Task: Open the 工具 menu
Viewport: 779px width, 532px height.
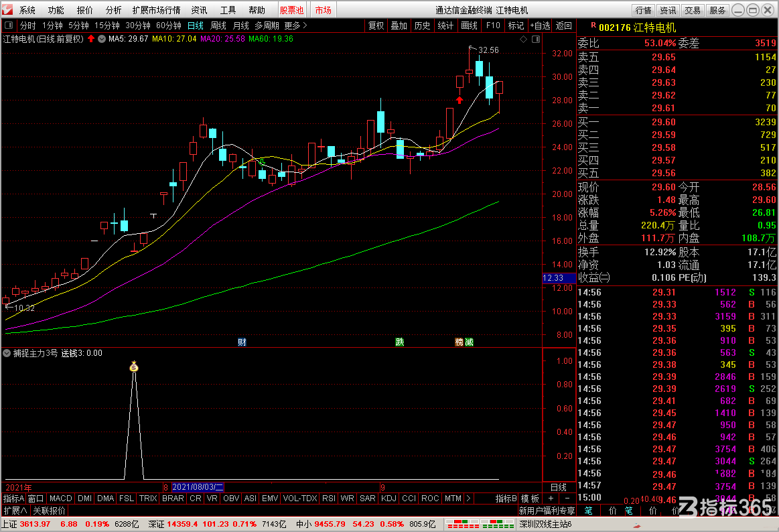Action: click(x=228, y=10)
